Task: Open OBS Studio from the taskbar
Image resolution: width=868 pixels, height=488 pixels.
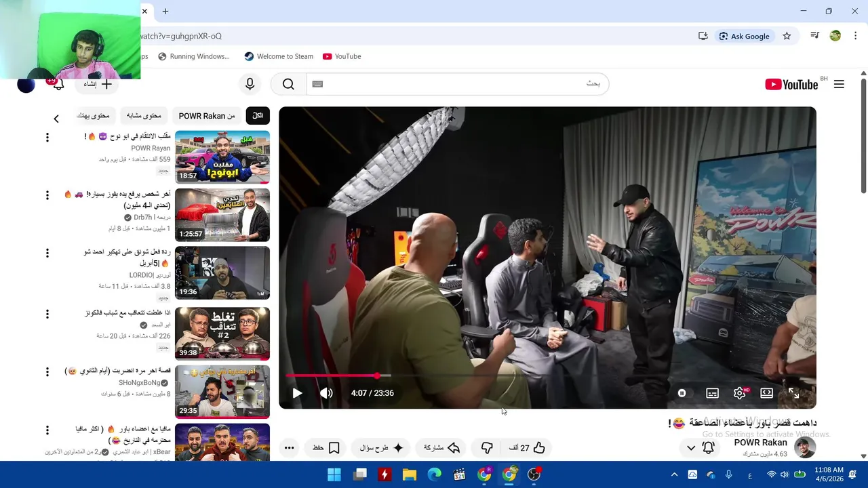Action: [x=534, y=474]
